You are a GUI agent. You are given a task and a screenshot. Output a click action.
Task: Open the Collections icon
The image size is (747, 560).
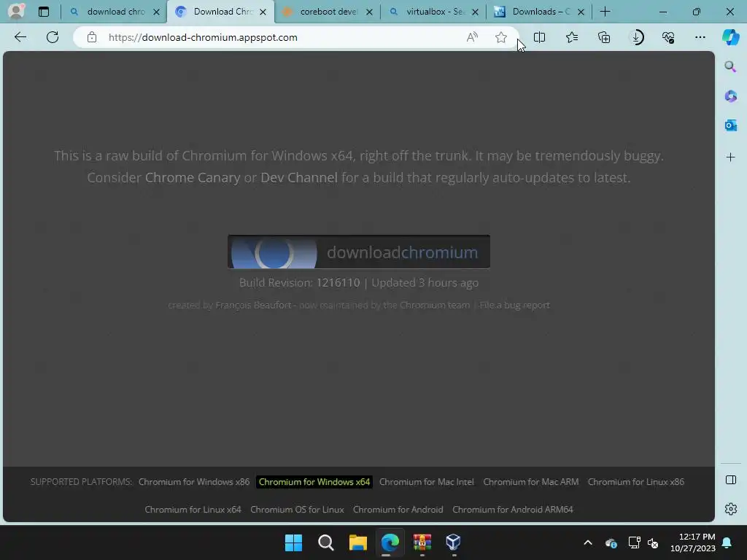pyautogui.click(x=604, y=37)
